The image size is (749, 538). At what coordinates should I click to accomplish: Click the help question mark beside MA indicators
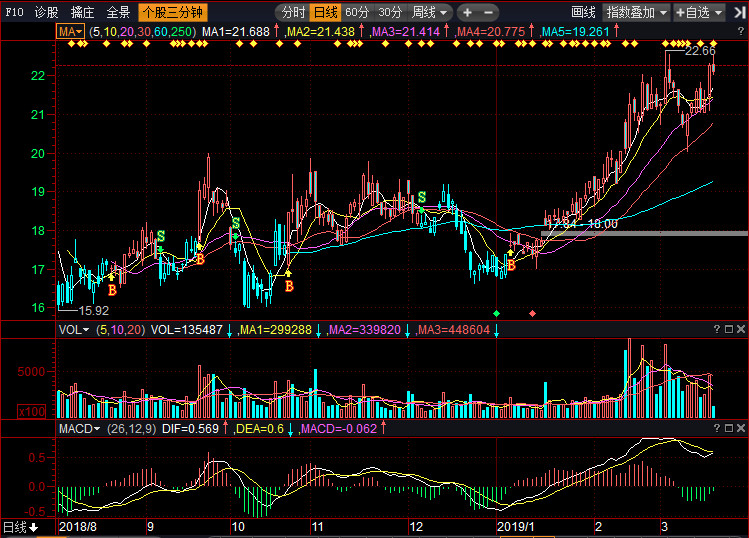click(x=741, y=31)
